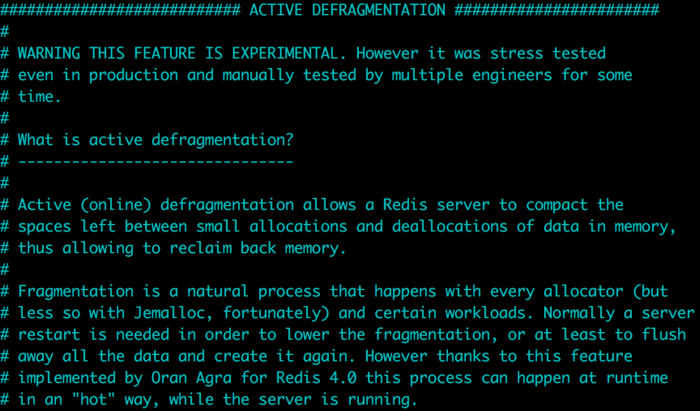Click the dashed underline below the heading
The height and width of the screenshot is (411, 700).
pos(156,161)
